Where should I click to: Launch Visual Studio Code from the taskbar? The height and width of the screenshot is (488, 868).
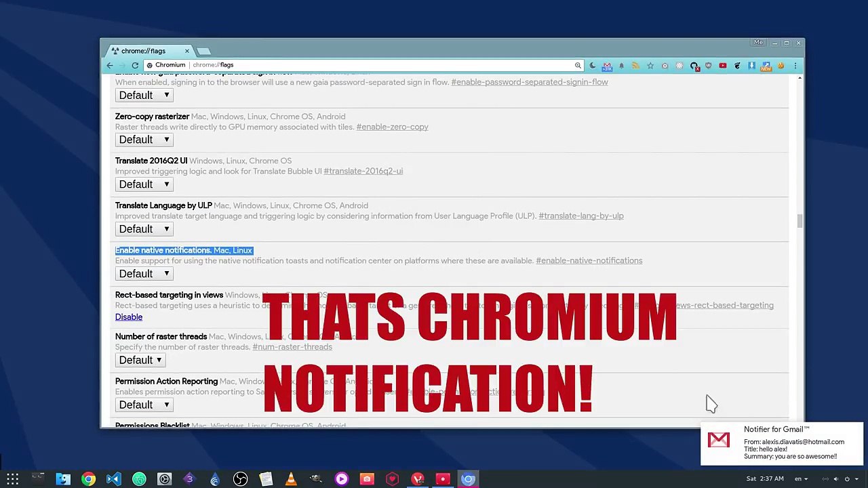(114, 479)
